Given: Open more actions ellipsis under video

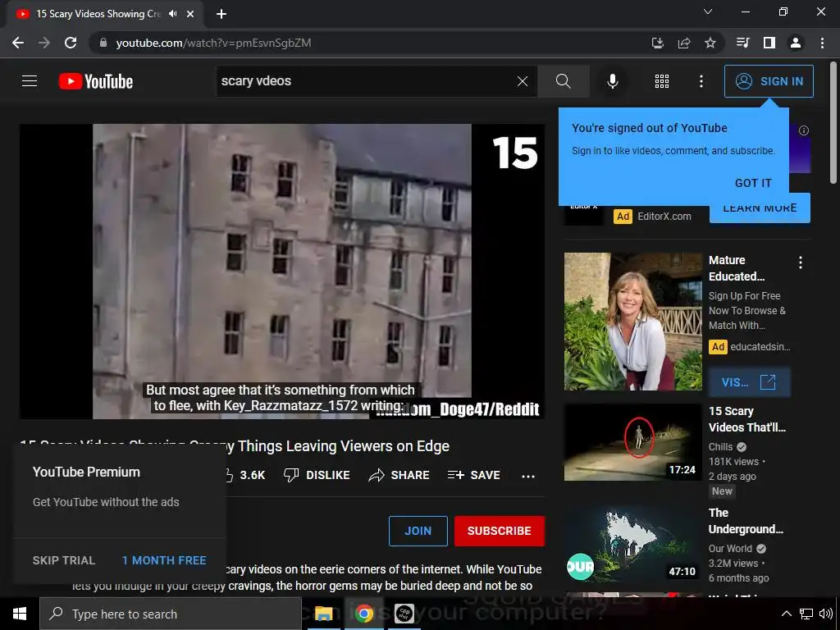Looking at the screenshot, I should click(x=528, y=476).
